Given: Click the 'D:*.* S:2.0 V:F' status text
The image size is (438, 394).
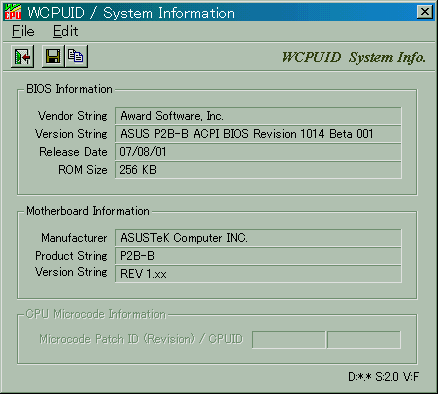Looking at the screenshot, I should (383, 377).
